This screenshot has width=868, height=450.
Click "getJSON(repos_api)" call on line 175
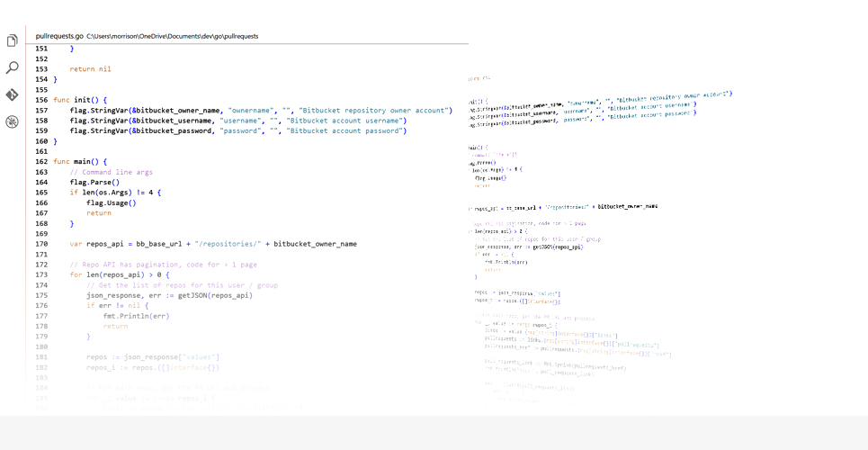point(215,295)
